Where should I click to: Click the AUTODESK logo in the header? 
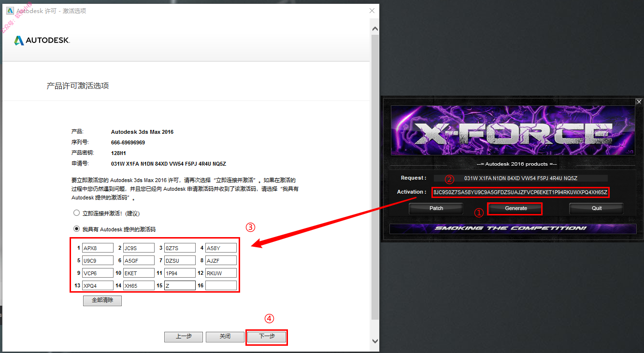coord(42,41)
